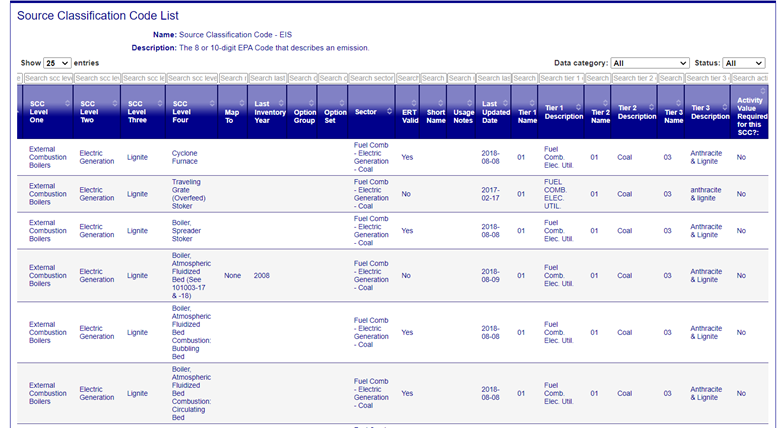780x428 pixels.
Task: Click the Tier 2 Description search field
Action: [634, 78]
